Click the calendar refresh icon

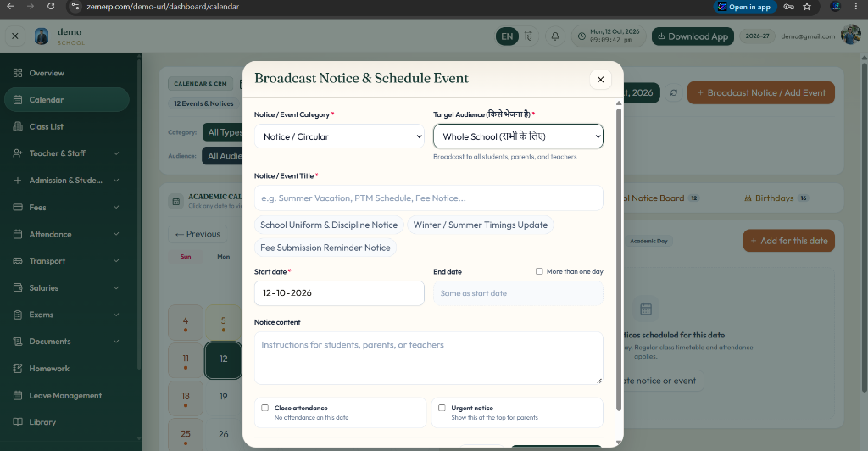(x=674, y=93)
